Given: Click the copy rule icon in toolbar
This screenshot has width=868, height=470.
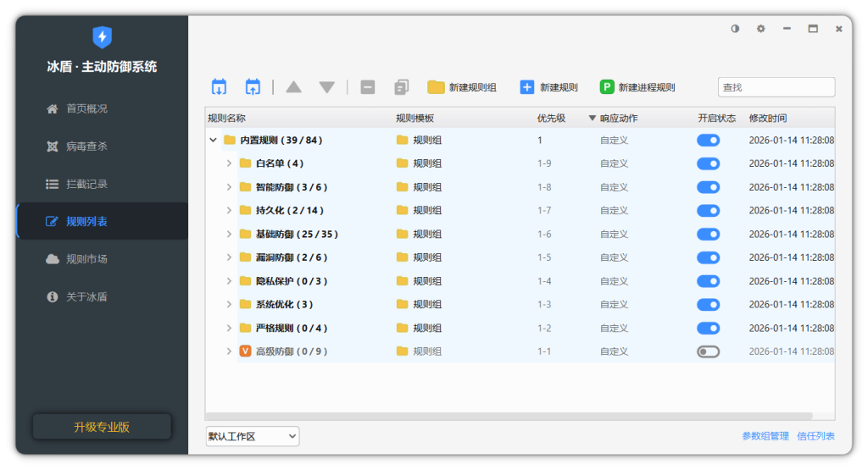Looking at the screenshot, I should (402, 87).
